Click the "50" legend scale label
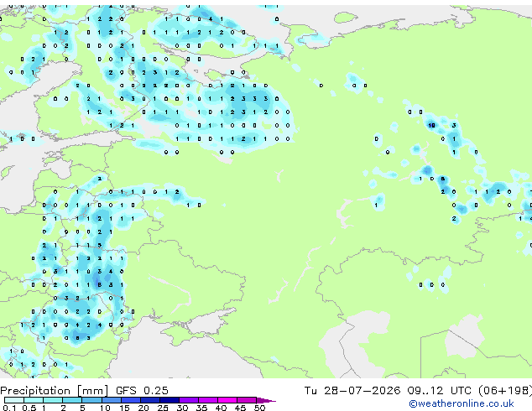532x411 pixels. click(259, 408)
